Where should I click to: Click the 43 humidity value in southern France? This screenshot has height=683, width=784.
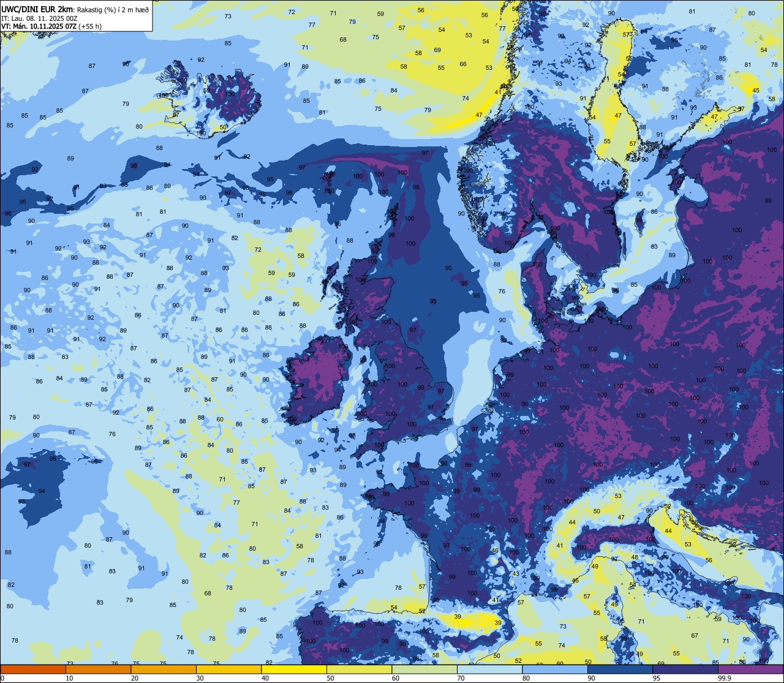pos(516,574)
